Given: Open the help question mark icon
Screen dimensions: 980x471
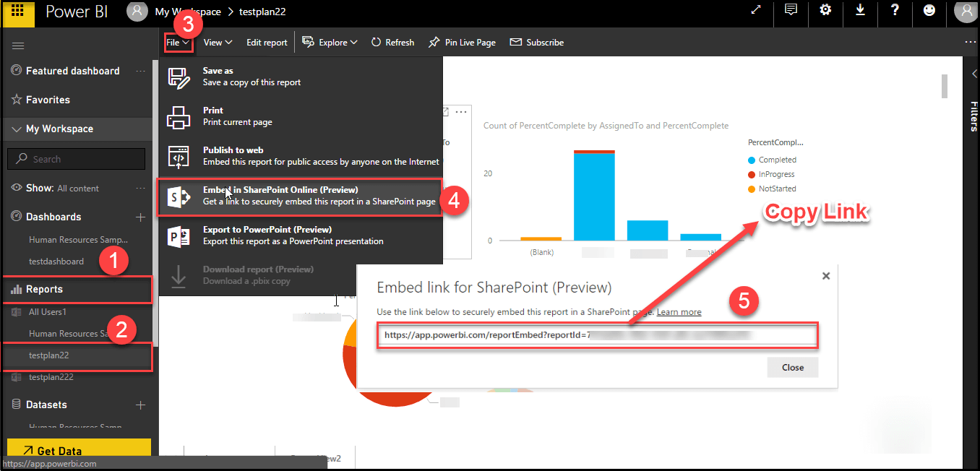Looking at the screenshot, I should coord(895,10).
